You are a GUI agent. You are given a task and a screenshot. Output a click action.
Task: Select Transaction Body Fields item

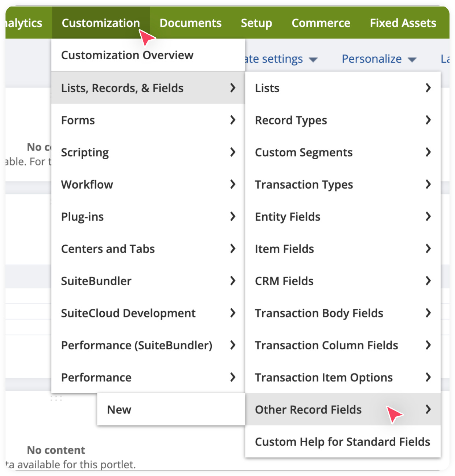tap(319, 313)
